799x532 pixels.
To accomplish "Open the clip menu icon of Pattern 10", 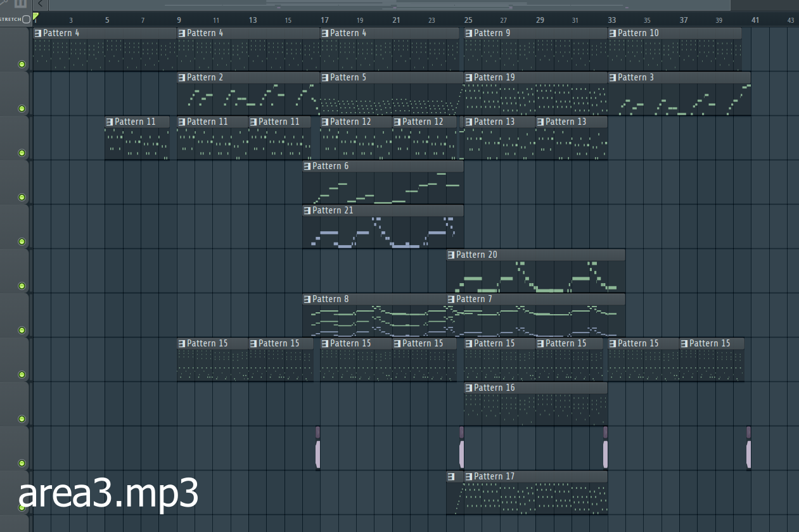I will 613,33.
